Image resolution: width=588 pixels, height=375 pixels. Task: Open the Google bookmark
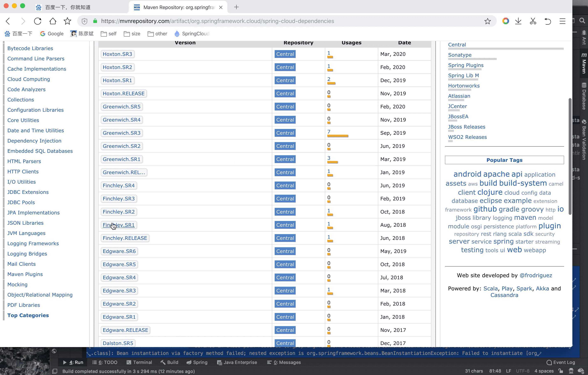tap(52, 34)
